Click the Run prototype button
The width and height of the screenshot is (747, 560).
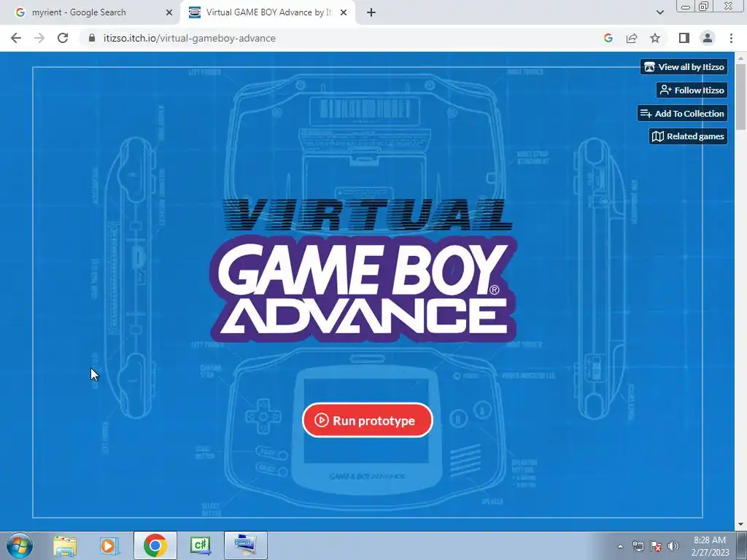click(368, 420)
